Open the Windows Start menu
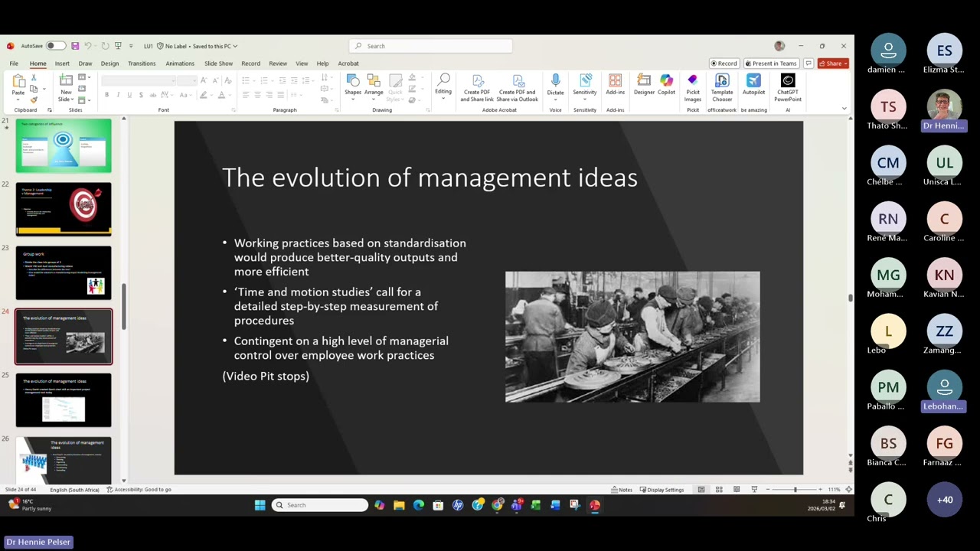Image resolution: width=980 pixels, height=551 pixels. (260, 505)
